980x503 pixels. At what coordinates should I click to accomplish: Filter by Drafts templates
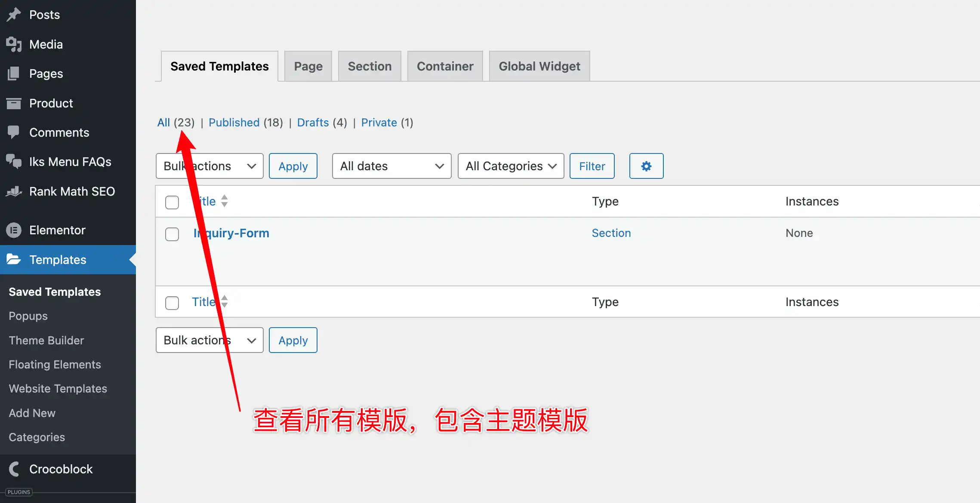(313, 123)
